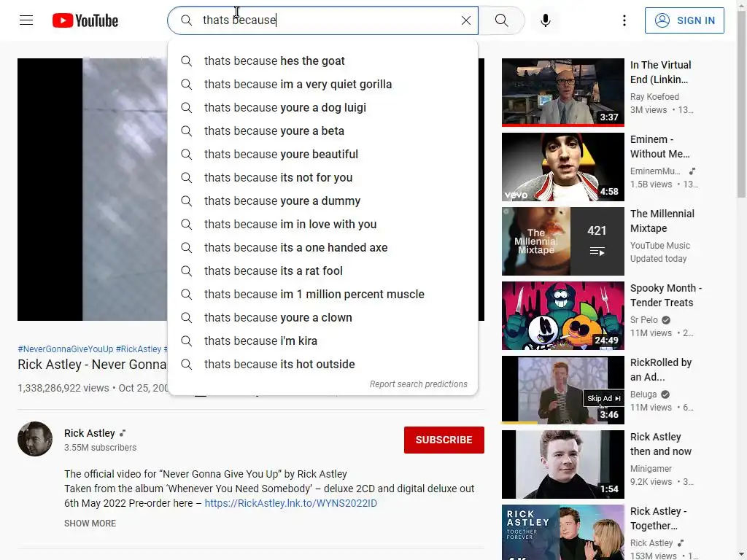Screen dimensions: 747x560
Task: Choose suggestion 'thats because youre beautiful'
Action: click(x=323, y=155)
